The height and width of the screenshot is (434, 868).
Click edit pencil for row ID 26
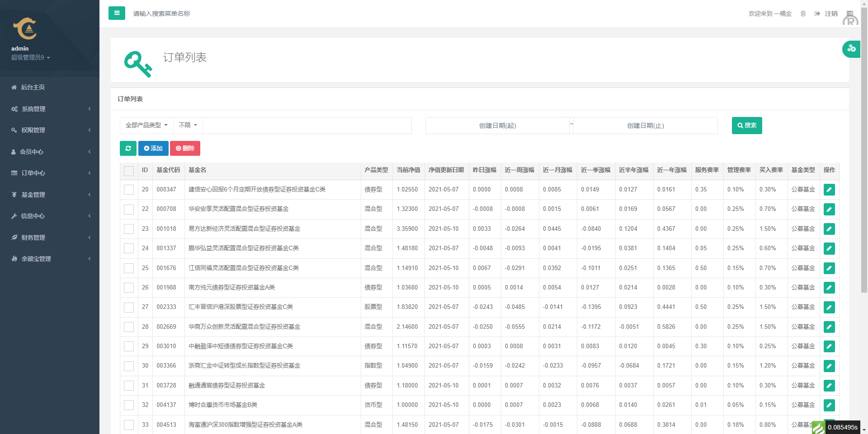[x=829, y=288]
